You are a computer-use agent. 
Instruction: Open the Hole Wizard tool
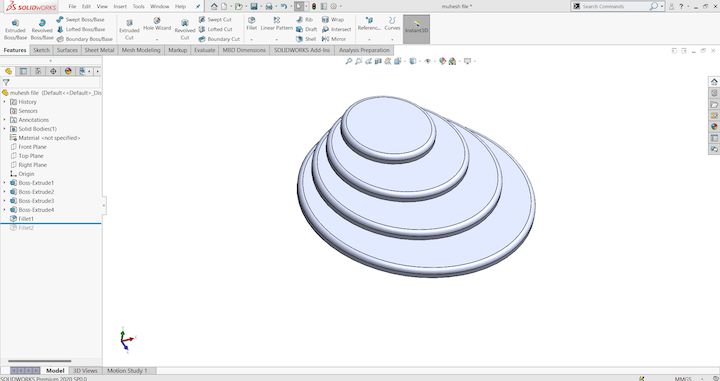pos(157,24)
